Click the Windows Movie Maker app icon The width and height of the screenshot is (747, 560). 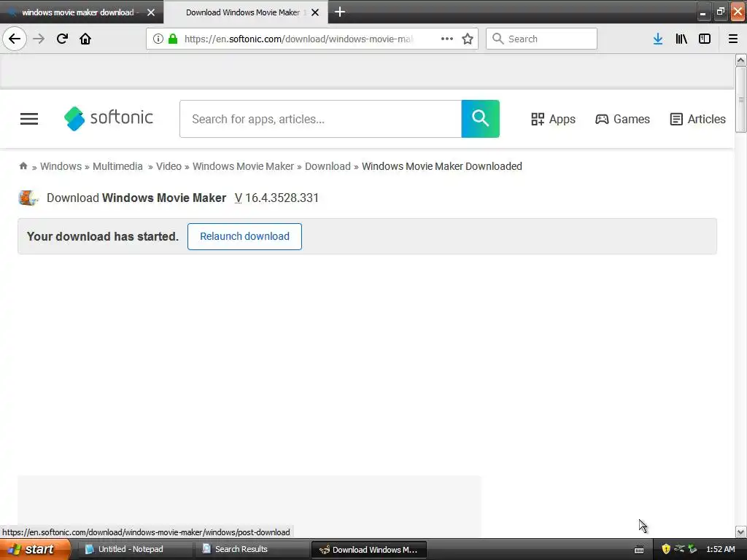(28, 198)
